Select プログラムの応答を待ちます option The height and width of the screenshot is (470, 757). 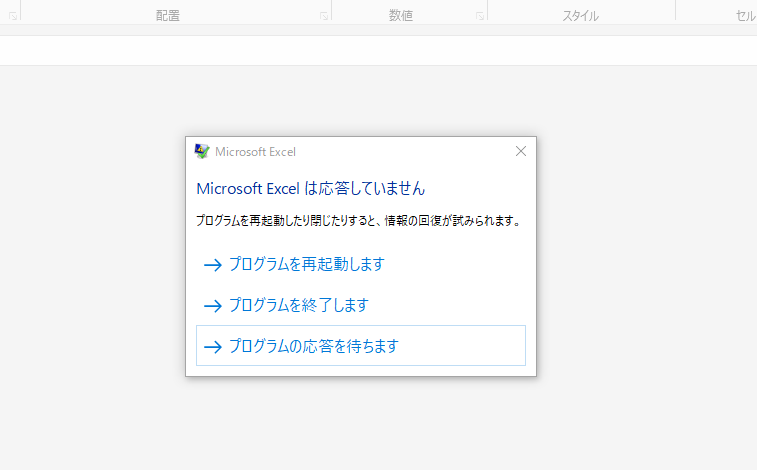pos(361,346)
